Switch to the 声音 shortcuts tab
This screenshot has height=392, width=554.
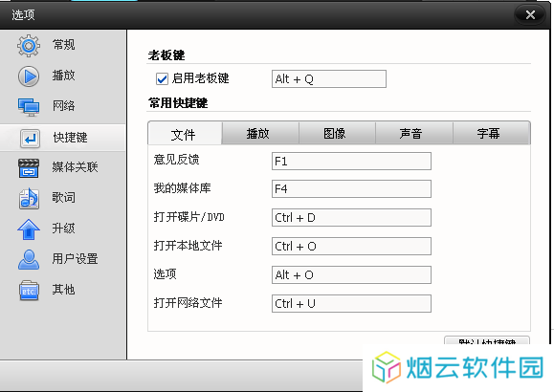413,133
